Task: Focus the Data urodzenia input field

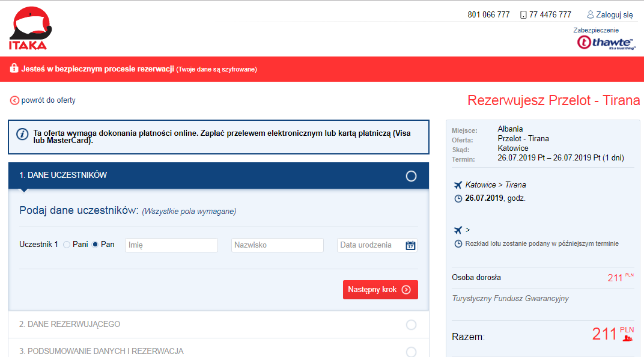Action: point(377,245)
